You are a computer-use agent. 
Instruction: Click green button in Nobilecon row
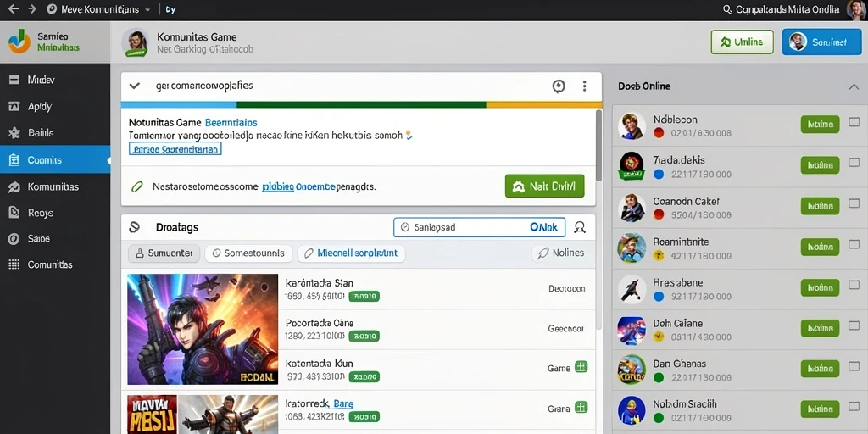coord(820,125)
